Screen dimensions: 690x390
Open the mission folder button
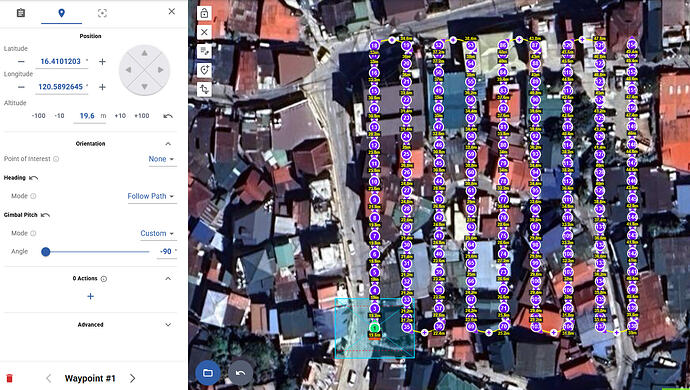(x=208, y=373)
